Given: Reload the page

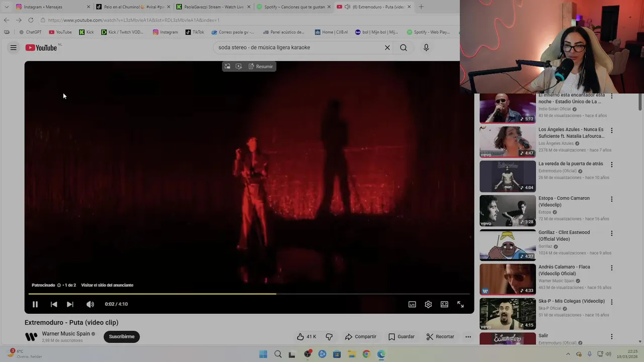Looking at the screenshot, I should coord(31,20).
